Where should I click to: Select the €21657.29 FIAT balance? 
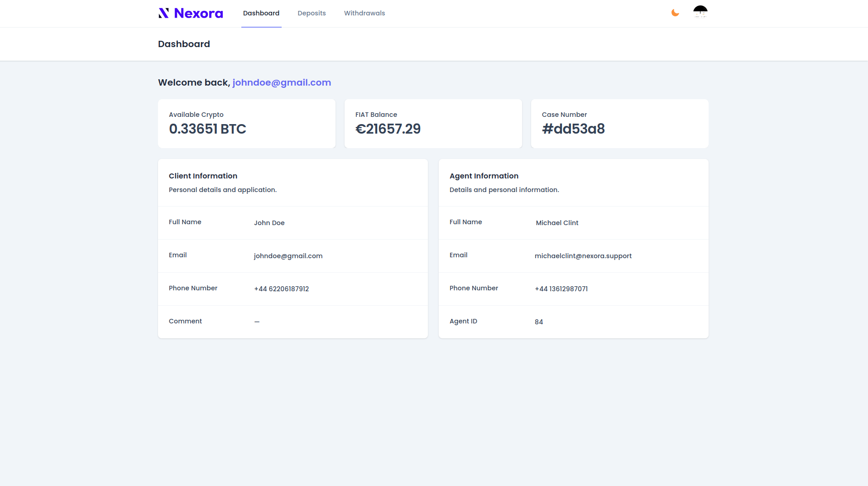coord(388,129)
